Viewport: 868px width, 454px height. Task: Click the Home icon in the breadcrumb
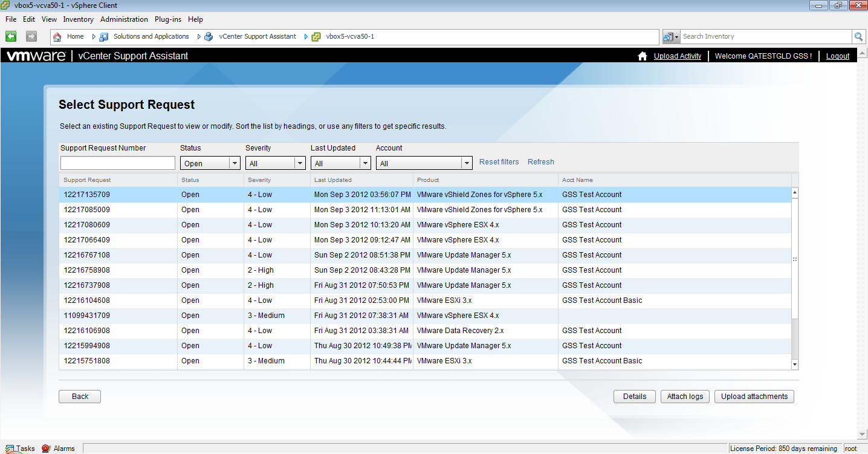[x=57, y=37]
